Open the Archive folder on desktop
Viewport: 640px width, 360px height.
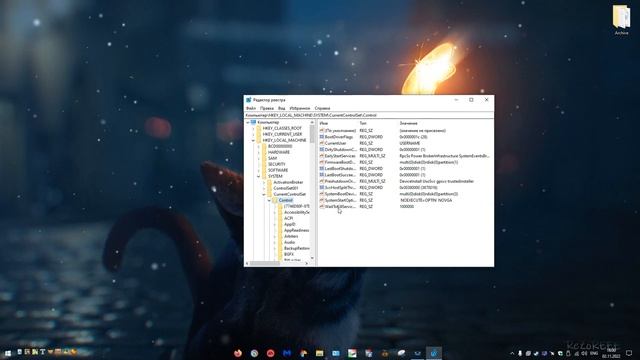coord(621,19)
